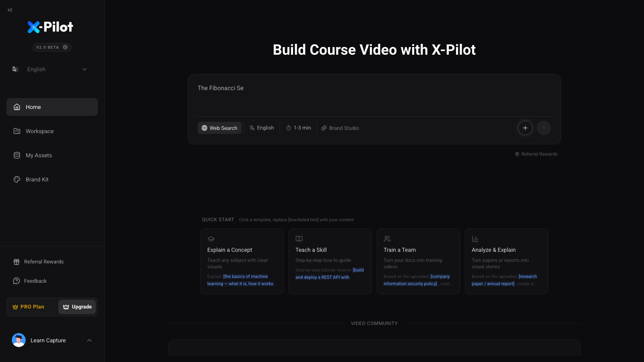Viewport: 644px width, 362px height.
Task: Expand the Learn Capture account menu chevron
Action: point(89,340)
